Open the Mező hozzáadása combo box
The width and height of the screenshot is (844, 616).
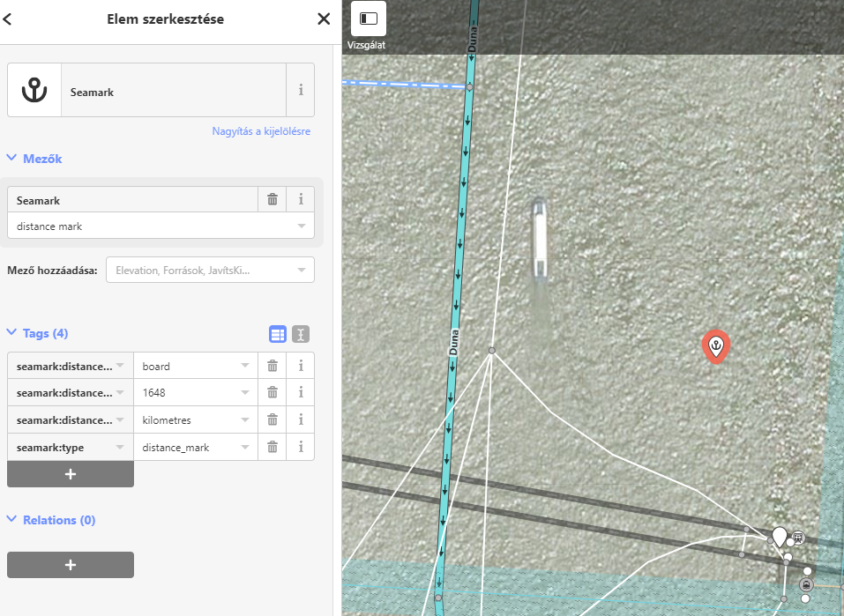tap(210, 270)
